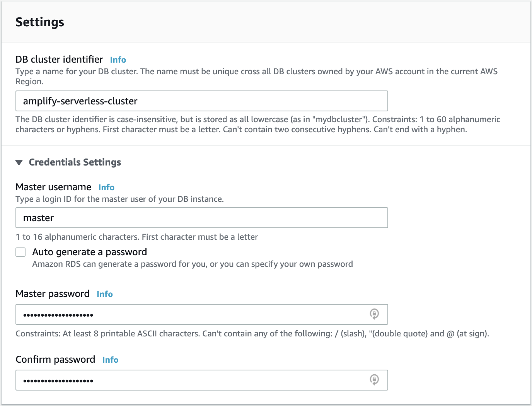Collapse the Credentials Settings triangle

coord(19,162)
